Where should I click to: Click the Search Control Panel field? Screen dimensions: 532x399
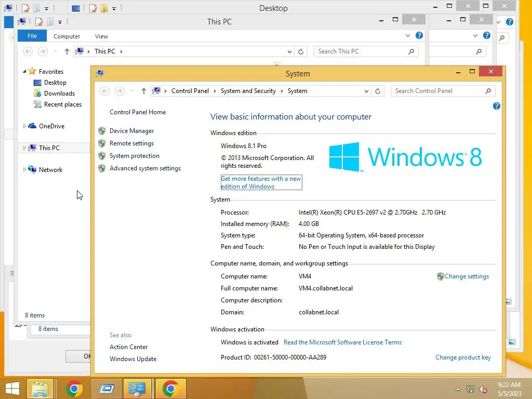pyautogui.click(x=443, y=91)
